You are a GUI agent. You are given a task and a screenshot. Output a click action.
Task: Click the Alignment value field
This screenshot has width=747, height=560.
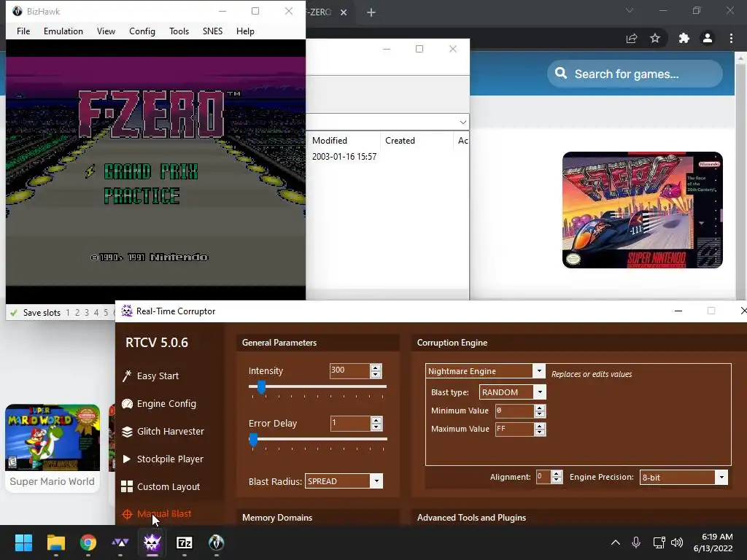click(x=543, y=477)
